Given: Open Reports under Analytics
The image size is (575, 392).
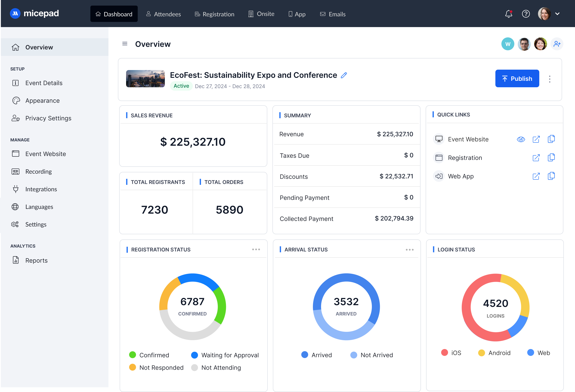Looking at the screenshot, I should point(36,260).
